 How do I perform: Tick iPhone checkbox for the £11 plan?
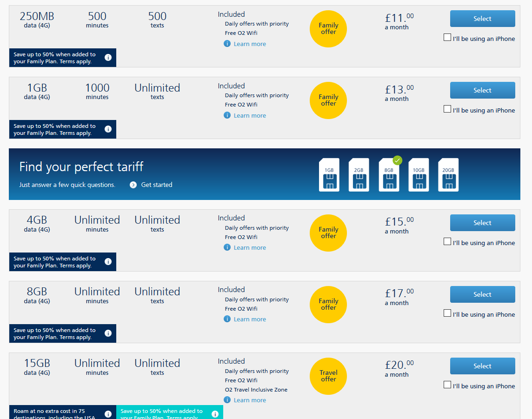[447, 37]
